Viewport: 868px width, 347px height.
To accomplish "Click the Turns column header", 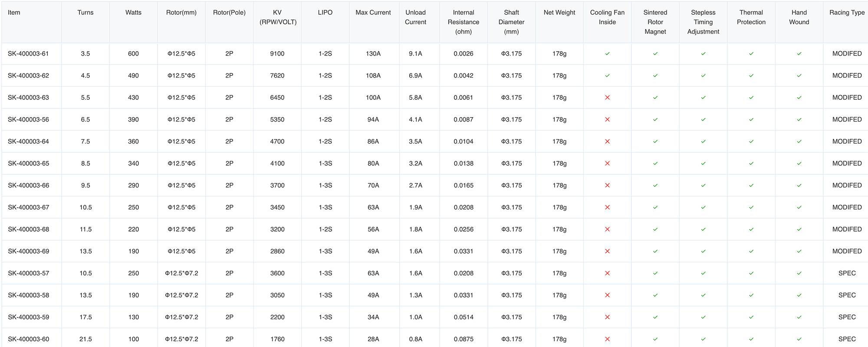I will click(85, 13).
